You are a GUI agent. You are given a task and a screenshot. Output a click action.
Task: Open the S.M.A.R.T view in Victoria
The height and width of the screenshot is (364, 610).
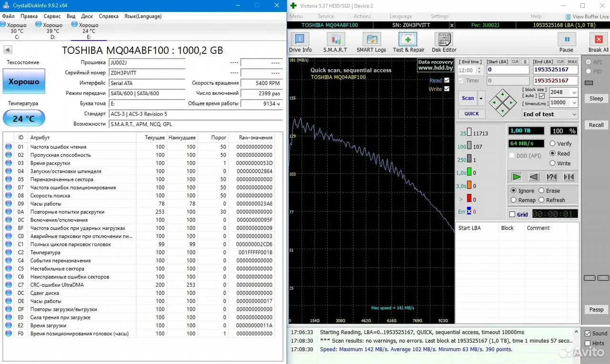(x=335, y=42)
